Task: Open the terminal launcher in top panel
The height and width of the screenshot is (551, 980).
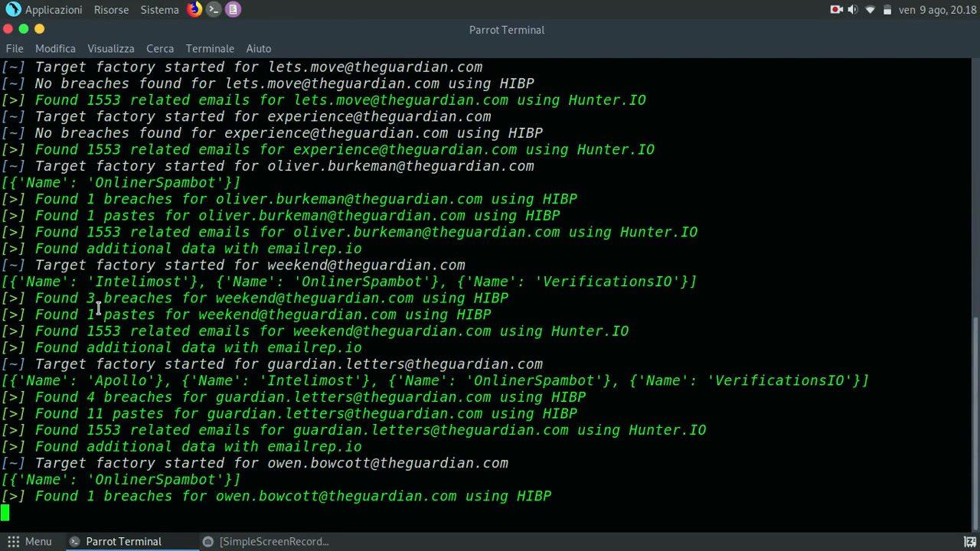Action: [x=214, y=9]
